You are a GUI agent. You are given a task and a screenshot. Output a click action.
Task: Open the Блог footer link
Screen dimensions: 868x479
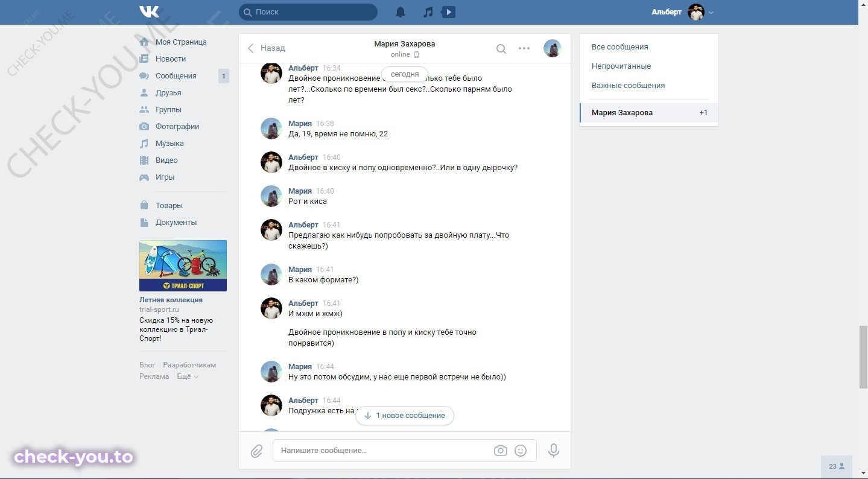[x=147, y=365]
